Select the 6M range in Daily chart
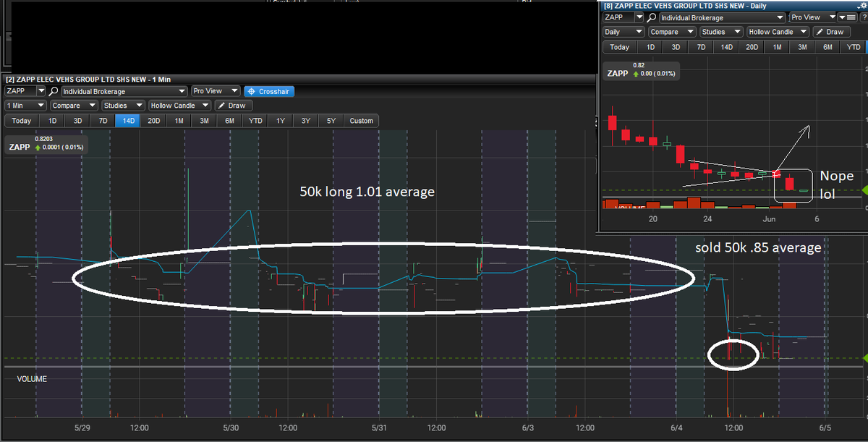 (827, 47)
